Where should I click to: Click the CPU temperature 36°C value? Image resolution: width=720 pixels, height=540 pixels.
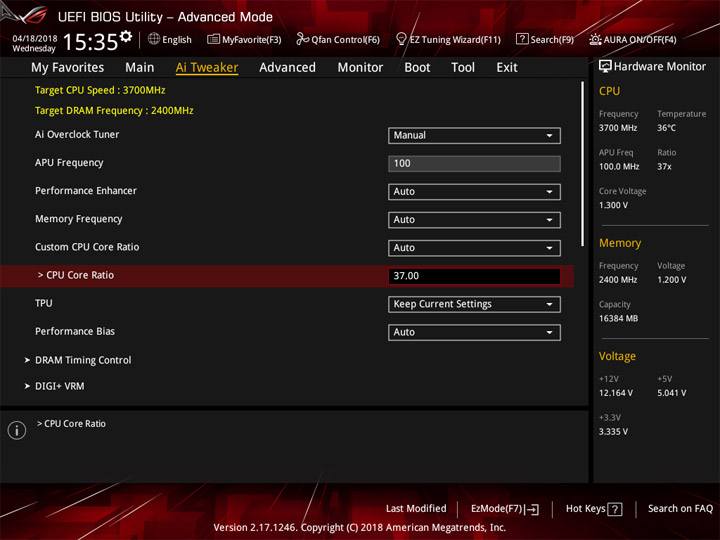click(x=666, y=128)
